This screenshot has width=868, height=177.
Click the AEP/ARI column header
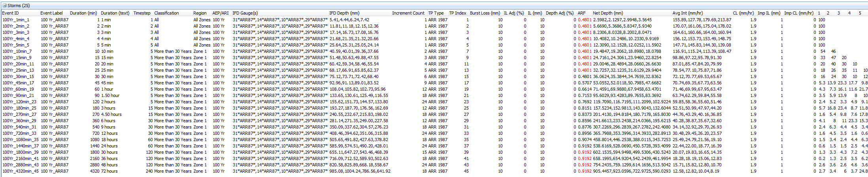point(220,13)
